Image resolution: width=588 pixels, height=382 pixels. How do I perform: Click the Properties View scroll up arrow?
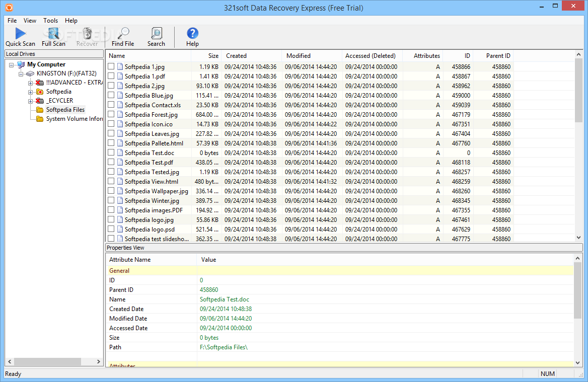[x=577, y=258]
